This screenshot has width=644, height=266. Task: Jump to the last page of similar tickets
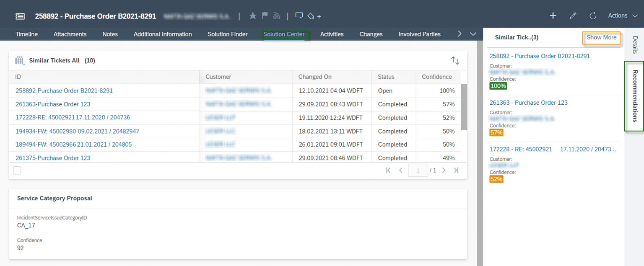[x=456, y=170]
